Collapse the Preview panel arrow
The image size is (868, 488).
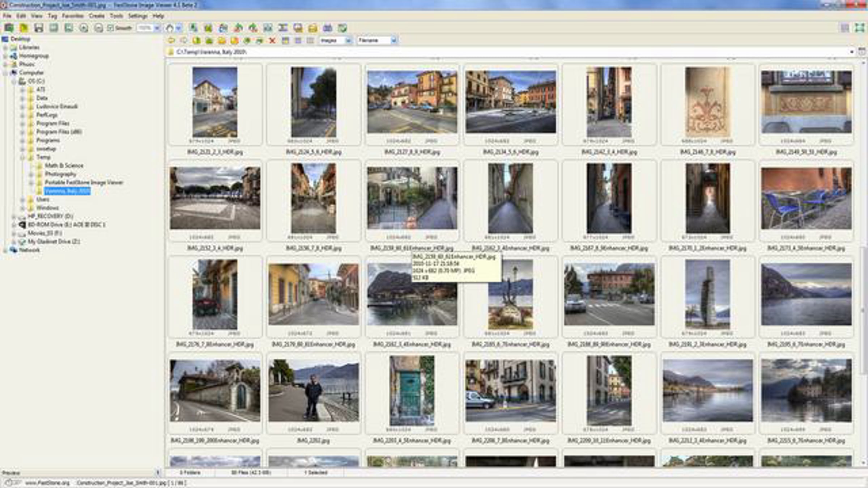point(158,472)
